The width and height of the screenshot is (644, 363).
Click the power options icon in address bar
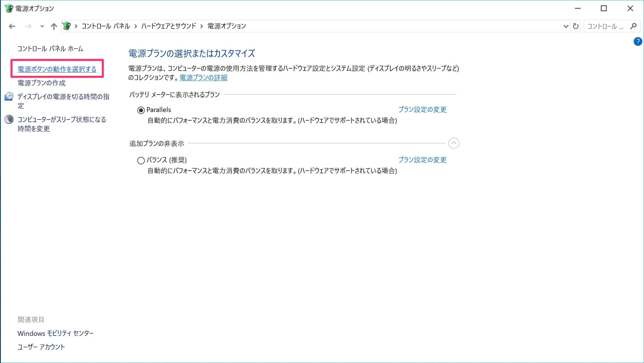tap(67, 26)
